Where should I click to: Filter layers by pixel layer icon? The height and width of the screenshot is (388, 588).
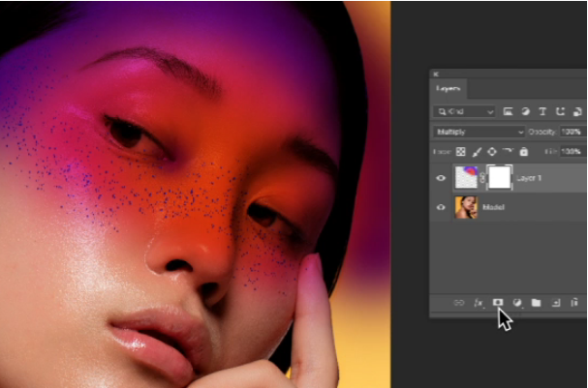(510, 111)
